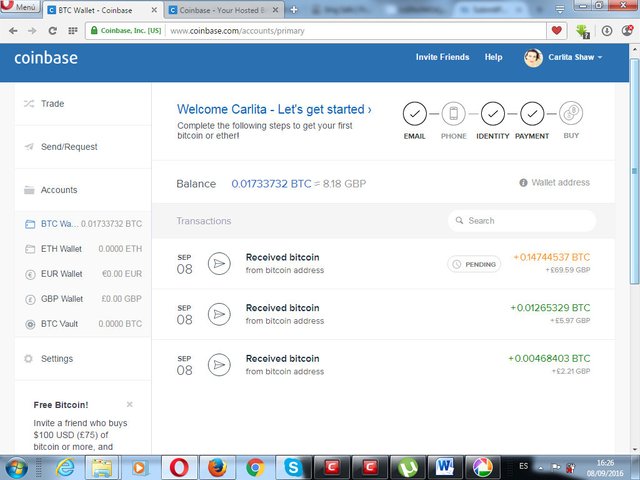The image size is (640, 480).
Task: Open the green download extension icon
Action: (x=583, y=31)
